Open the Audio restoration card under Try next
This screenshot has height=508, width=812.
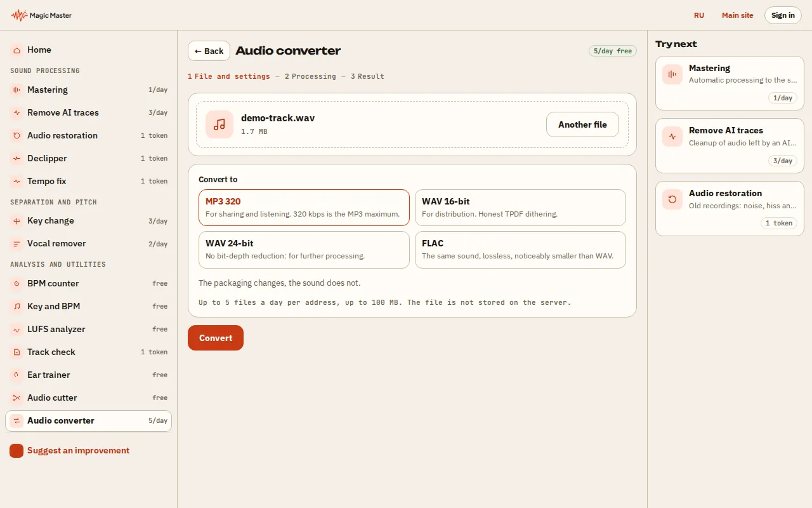pyautogui.click(x=730, y=208)
